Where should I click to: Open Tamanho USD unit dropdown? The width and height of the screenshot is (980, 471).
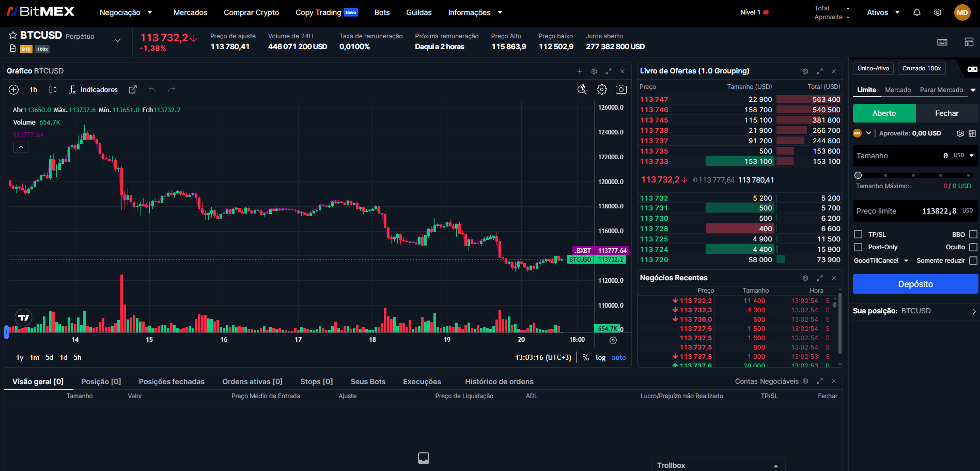(963, 155)
